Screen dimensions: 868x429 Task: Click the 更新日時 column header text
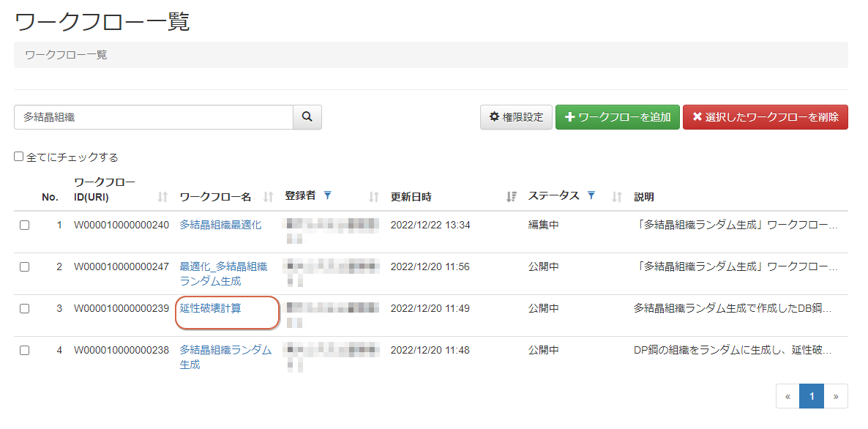pos(411,196)
